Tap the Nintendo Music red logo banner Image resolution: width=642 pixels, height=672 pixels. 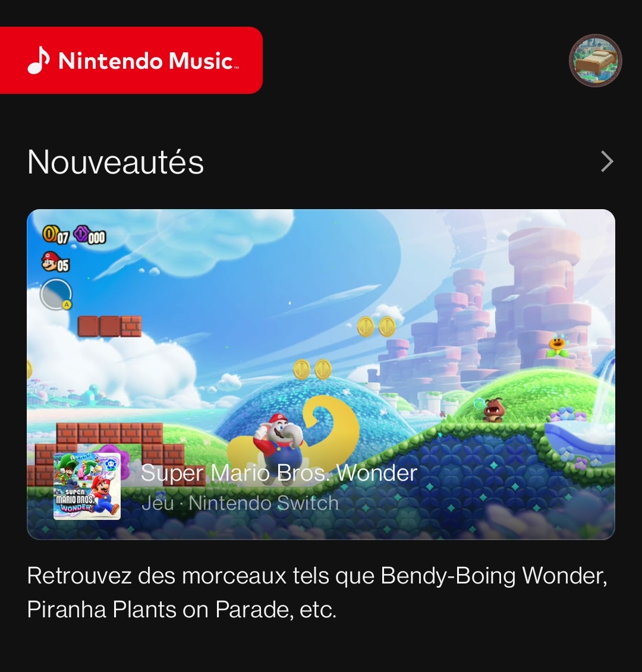[x=131, y=61]
